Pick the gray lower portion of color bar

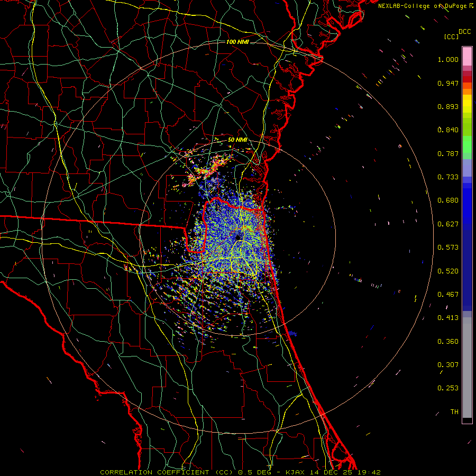467,368
